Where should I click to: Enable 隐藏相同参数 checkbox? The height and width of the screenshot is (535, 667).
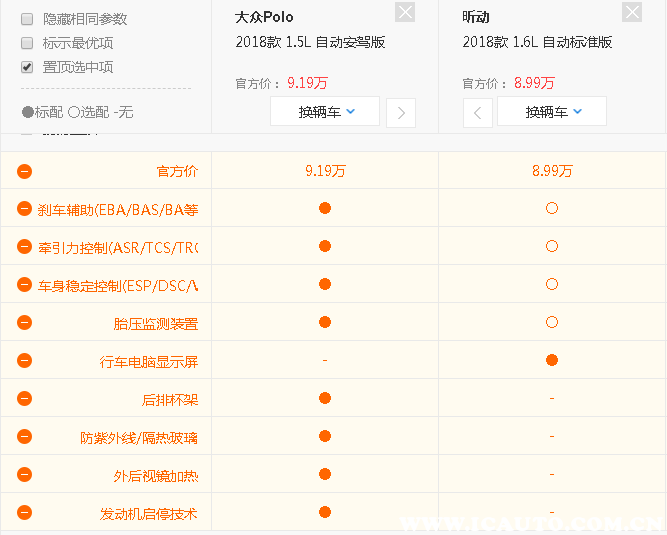click(27, 19)
